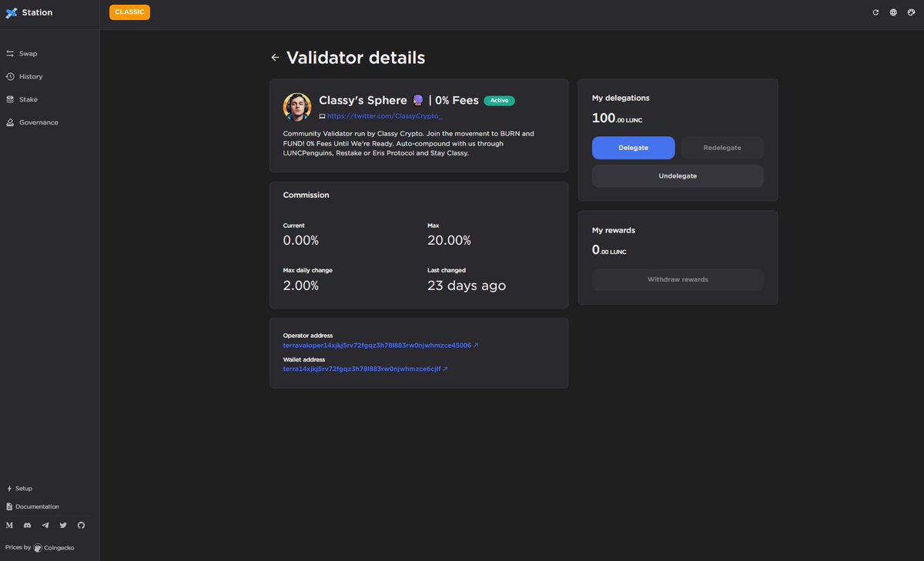Click the Station logo icon
The width and height of the screenshot is (924, 561).
pyautogui.click(x=11, y=13)
